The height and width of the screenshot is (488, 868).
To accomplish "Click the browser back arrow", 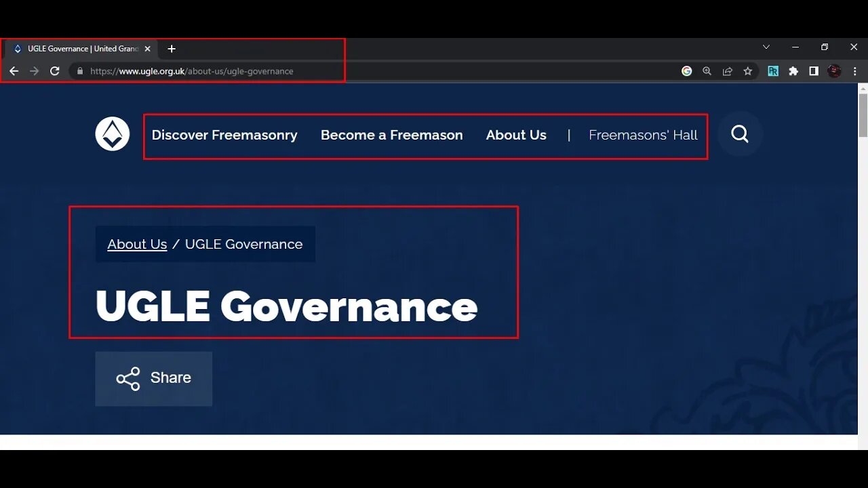I will pyautogui.click(x=14, y=71).
